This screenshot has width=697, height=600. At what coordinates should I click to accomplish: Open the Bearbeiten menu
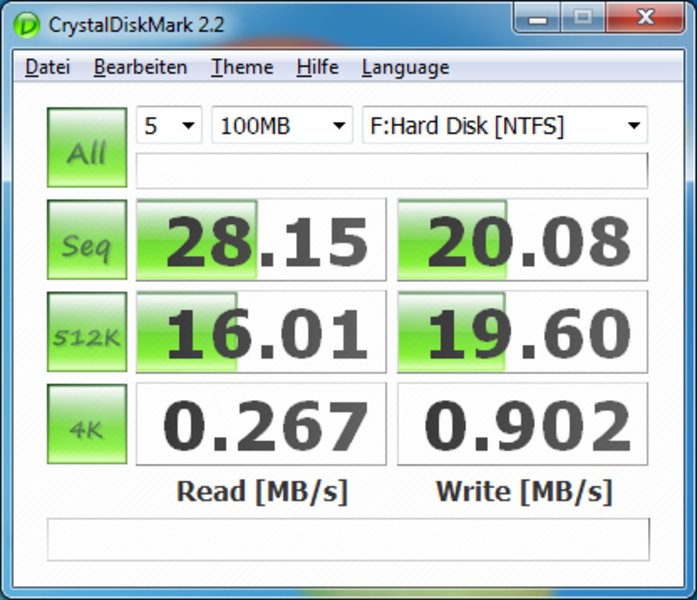coord(140,67)
